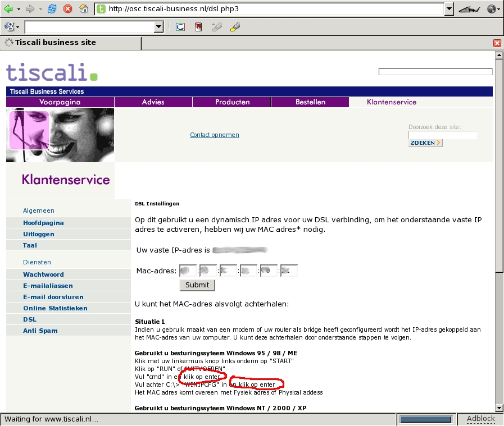
Task: Open the Producten menu
Action: pyautogui.click(x=232, y=102)
